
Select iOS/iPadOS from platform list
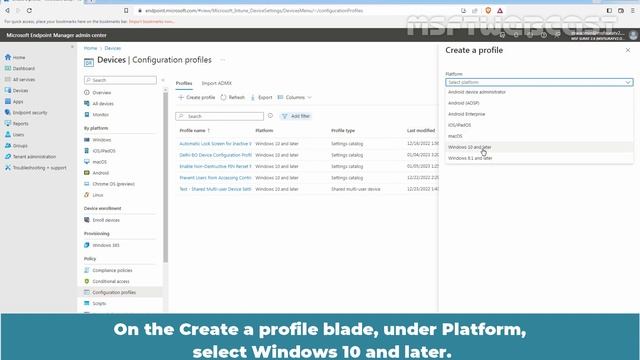pyautogui.click(x=539, y=125)
